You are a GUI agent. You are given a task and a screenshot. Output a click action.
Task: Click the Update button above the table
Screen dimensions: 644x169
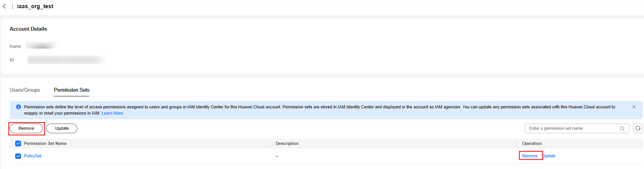62,128
